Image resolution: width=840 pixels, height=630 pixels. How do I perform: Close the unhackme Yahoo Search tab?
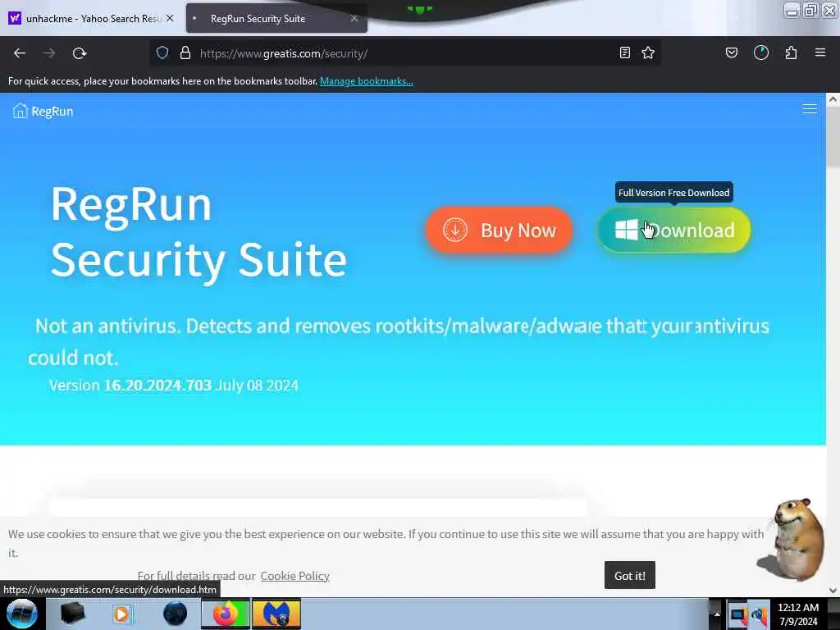click(x=170, y=18)
